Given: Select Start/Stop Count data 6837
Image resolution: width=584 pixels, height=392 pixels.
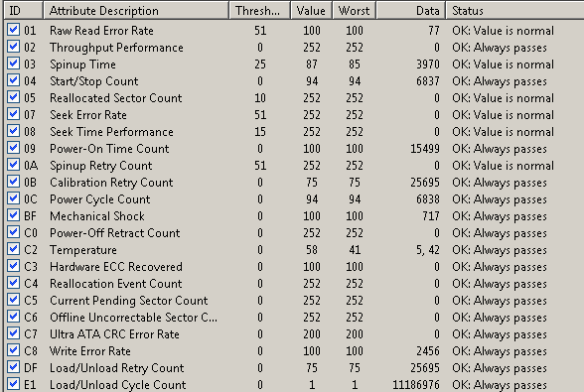Looking at the screenshot, I should (x=428, y=81).
